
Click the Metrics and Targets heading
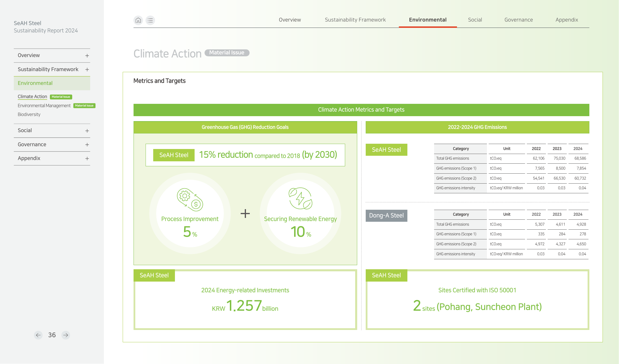[159, 81]
